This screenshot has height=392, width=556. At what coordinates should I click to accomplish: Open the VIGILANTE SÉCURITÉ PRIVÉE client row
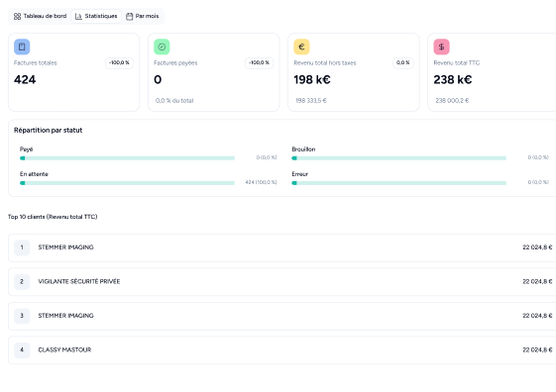tap(281, 282)
